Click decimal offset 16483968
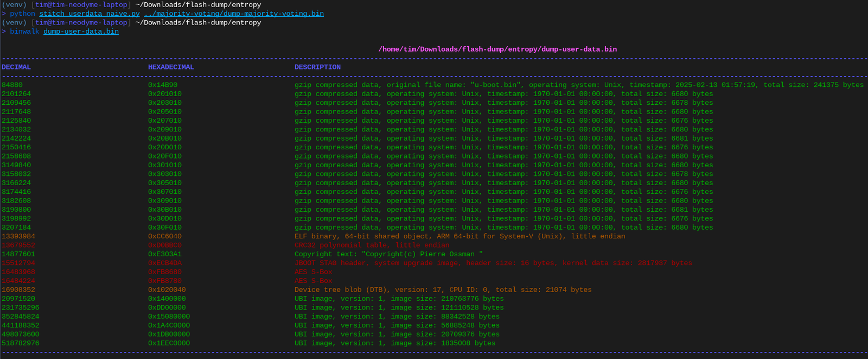The height and width of the screenshot is (359, 868). pos(18,272)
